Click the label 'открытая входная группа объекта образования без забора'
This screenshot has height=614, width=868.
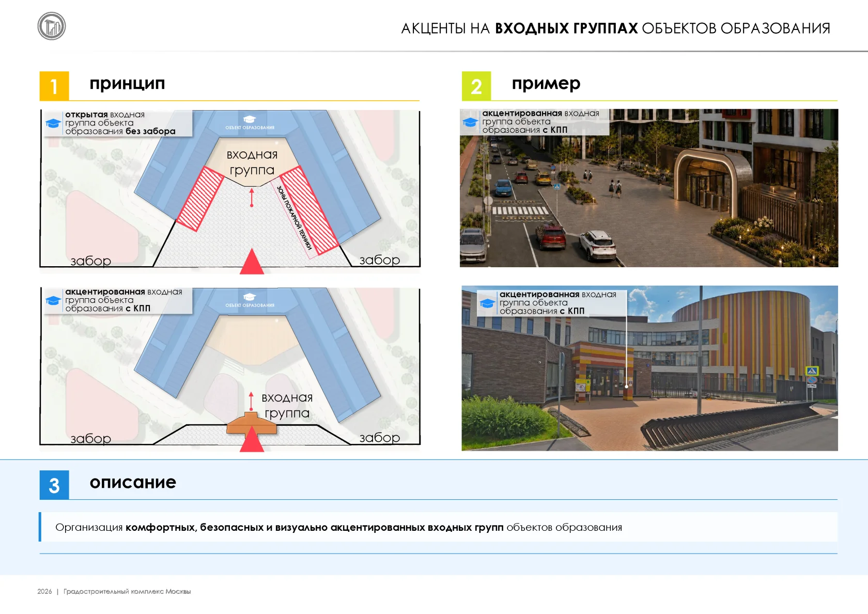(x=120, y=123)
